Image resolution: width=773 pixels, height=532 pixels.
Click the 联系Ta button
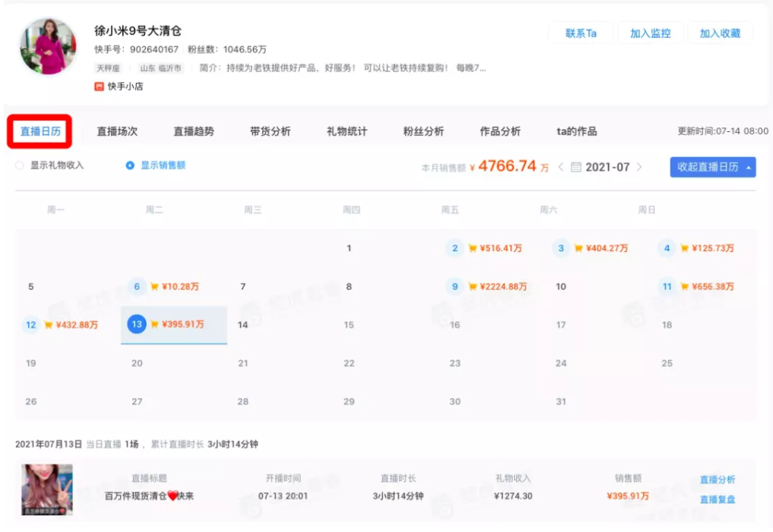(581, 33)
